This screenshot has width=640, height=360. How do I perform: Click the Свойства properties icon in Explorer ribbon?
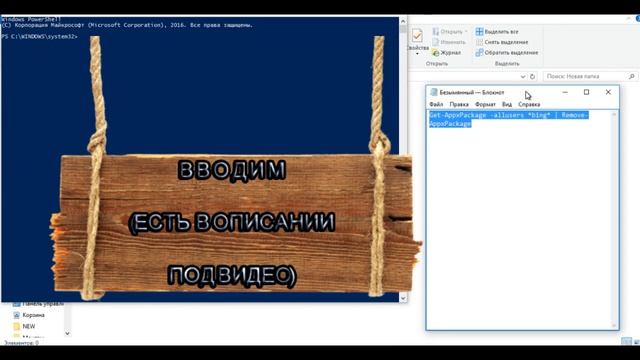tap(417, 36)
